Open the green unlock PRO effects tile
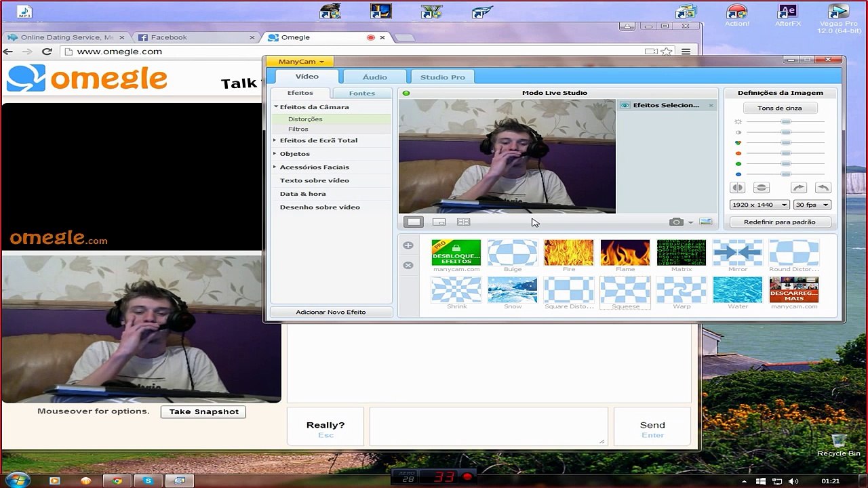 tap(456, 253)
